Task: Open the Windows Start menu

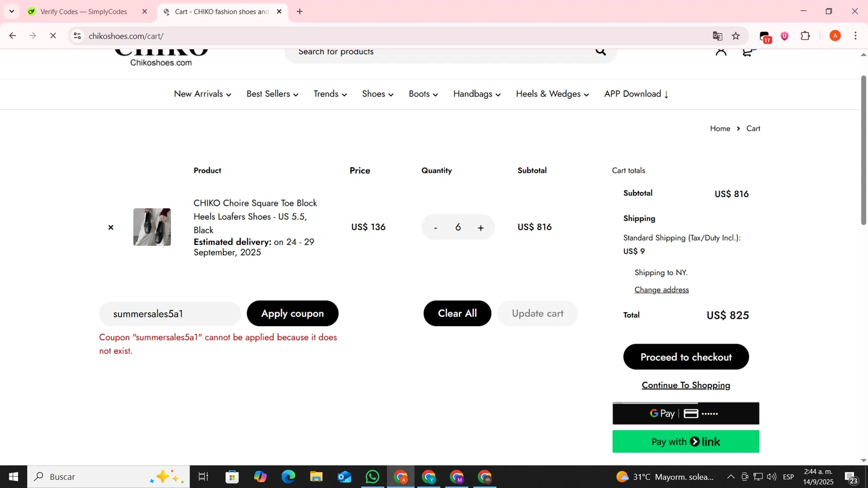Action: click(13, 477)
